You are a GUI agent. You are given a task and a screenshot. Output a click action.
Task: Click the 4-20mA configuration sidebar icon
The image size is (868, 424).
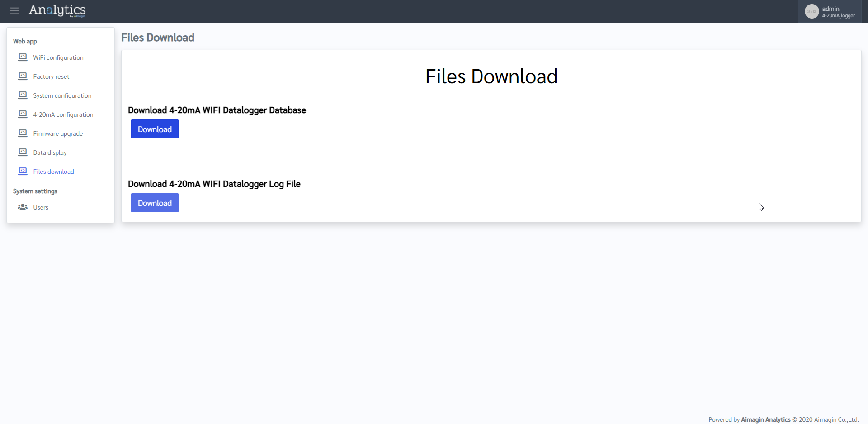(23, 114)
